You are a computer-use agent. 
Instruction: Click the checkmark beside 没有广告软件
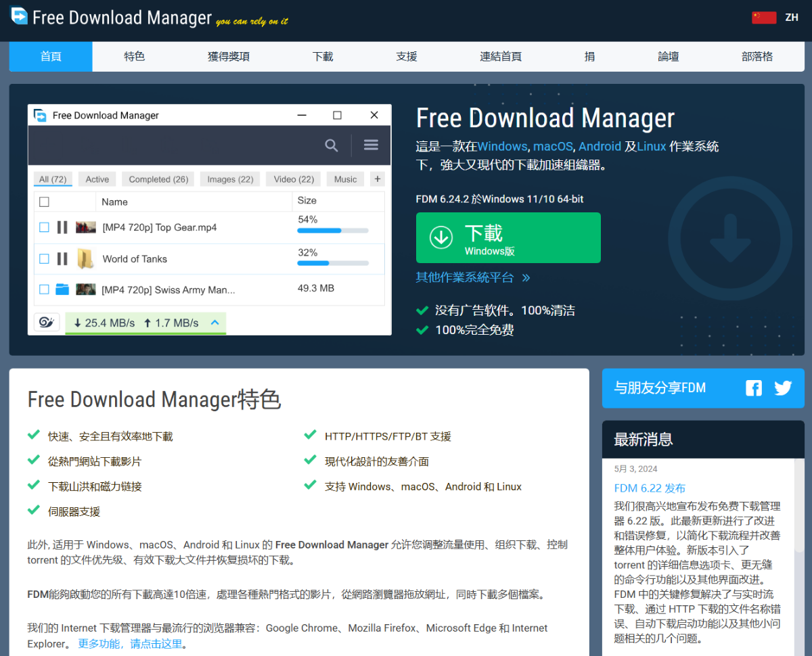click(422, 310)
